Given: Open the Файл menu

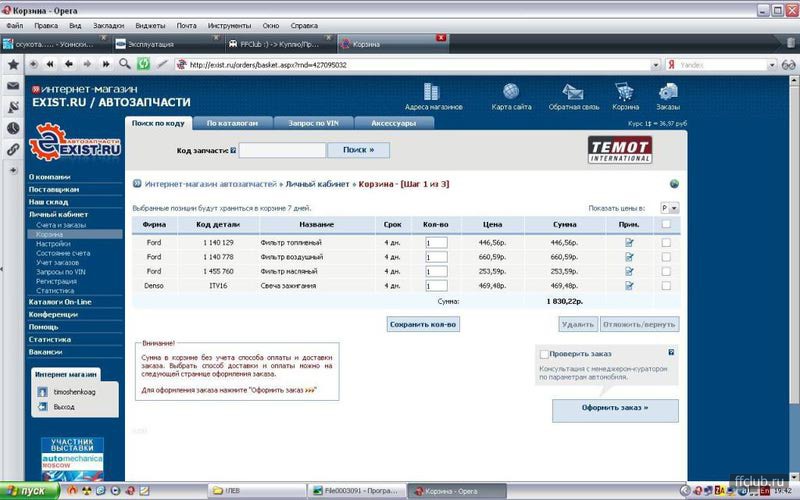Looking at the screenshot, I should coord(15,26).
